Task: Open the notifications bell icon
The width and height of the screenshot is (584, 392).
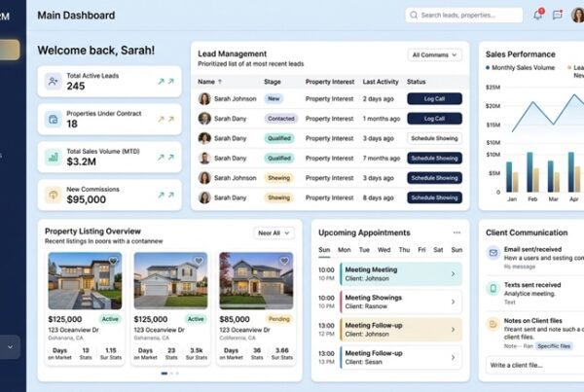Action: tap(538, 15)
